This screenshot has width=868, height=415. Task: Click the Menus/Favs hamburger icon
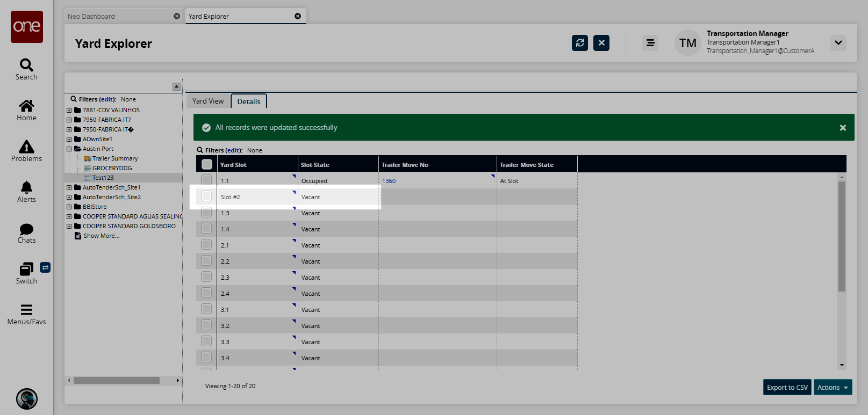pos(26,310)
